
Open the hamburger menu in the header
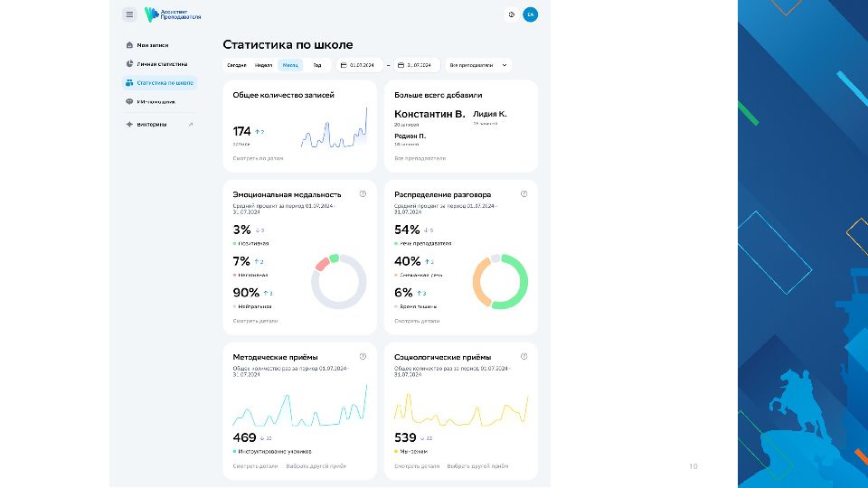[x=129, y=14]
